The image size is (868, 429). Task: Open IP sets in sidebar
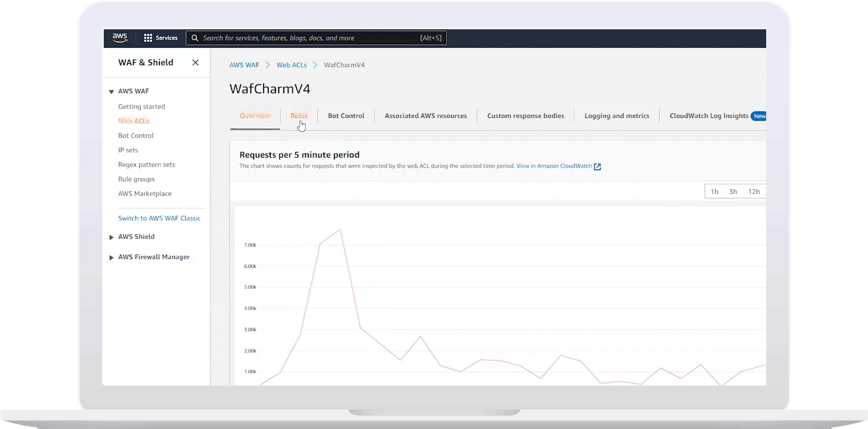click(128, 150)
